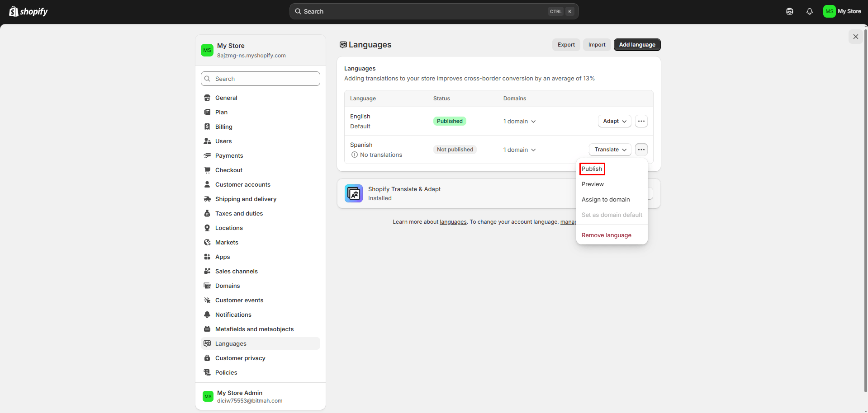Image resolution: width=868 pixels, height=413 pixels.
Task: Open the Adapt dropdown for English
Action: pos(614,121)
